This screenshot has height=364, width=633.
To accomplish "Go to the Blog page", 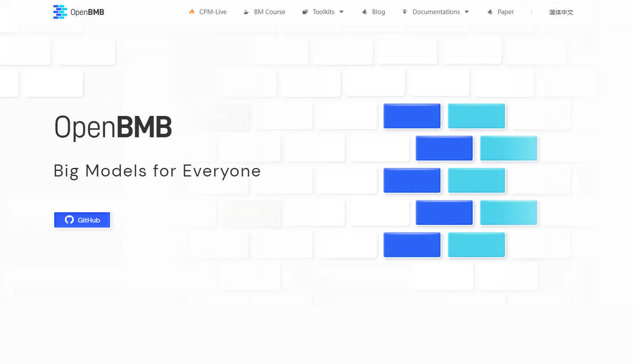I will (378, 12).
